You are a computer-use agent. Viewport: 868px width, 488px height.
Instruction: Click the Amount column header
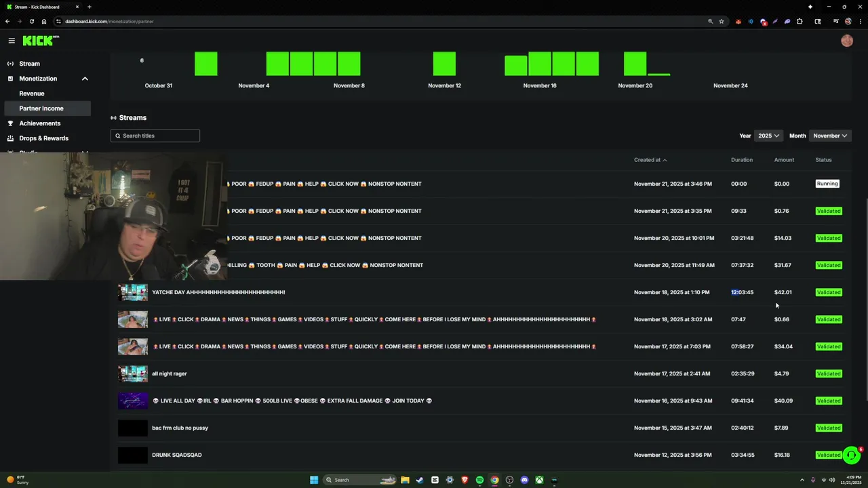(x=784, y=160)
